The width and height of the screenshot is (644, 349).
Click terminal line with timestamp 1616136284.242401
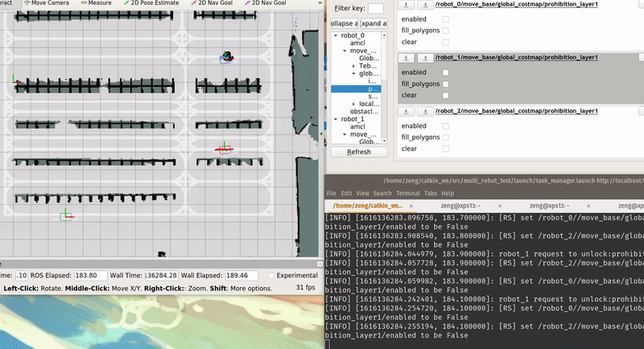485,299
